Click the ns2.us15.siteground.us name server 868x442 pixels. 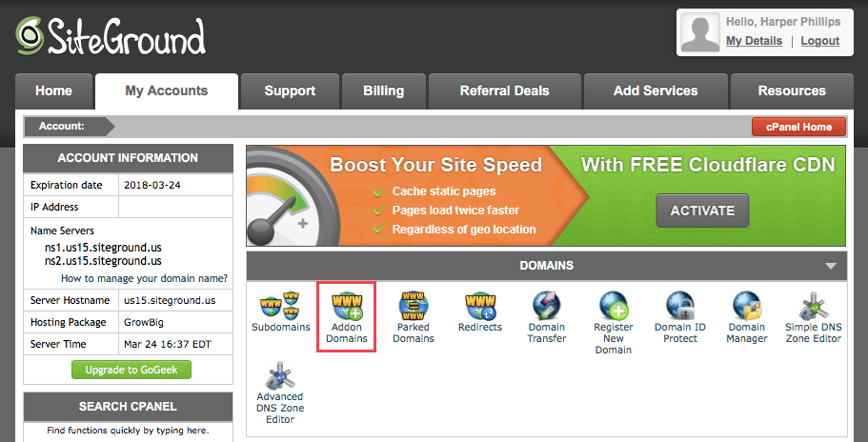pyautogui.click(x=103, y=261)
